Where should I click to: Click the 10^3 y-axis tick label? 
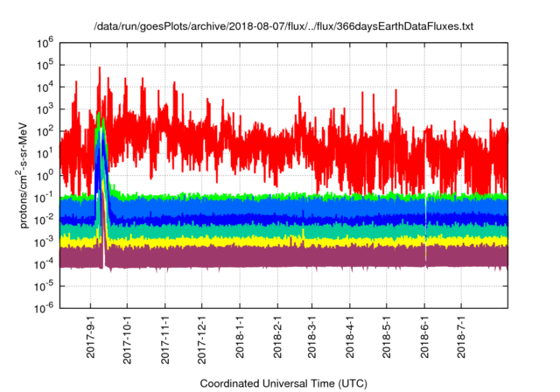(x=45, y=109)
